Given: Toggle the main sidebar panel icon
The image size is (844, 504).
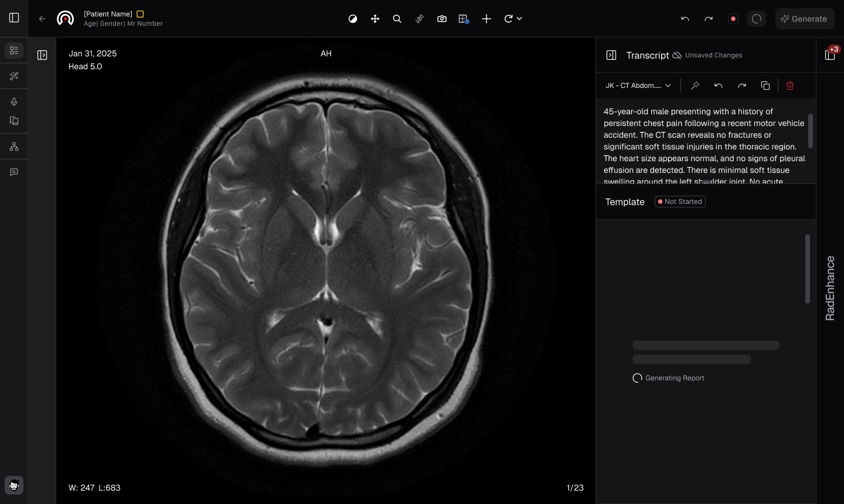Looking at the screenshot, I should [x=14, y=18].
